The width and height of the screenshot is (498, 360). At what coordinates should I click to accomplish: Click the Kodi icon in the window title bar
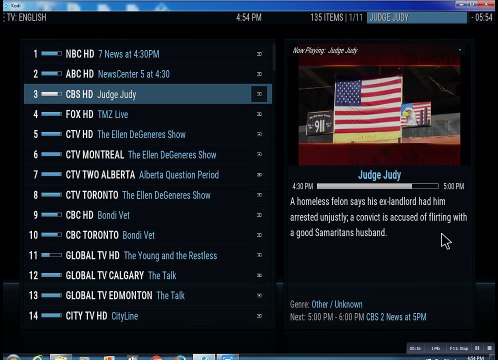click(x=6, y=5)
